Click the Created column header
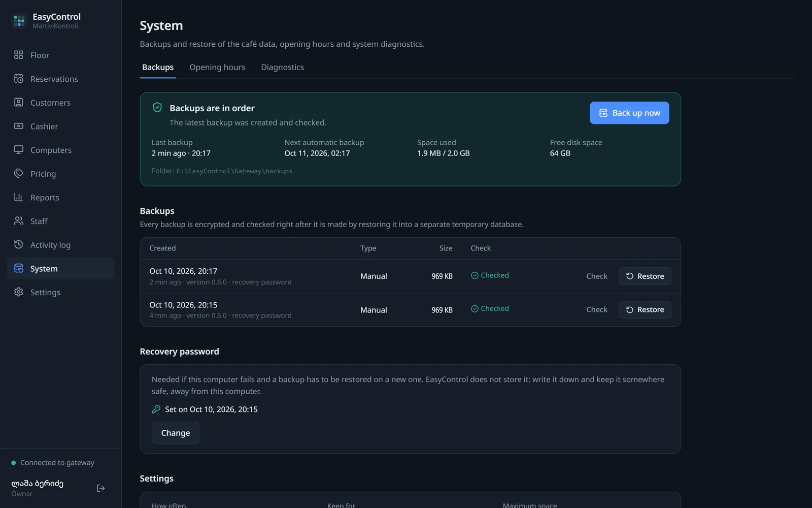The width and height of the screenshot is (812, 508). 162,248
